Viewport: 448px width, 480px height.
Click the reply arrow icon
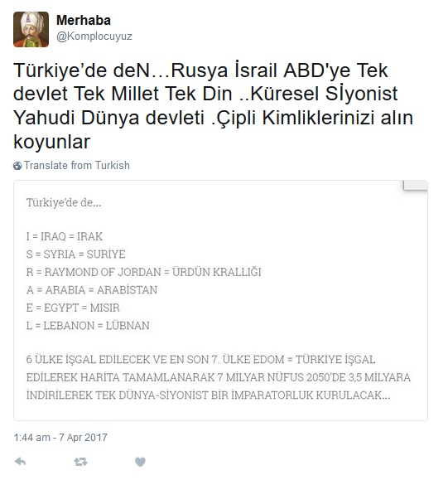click(20, 461)
